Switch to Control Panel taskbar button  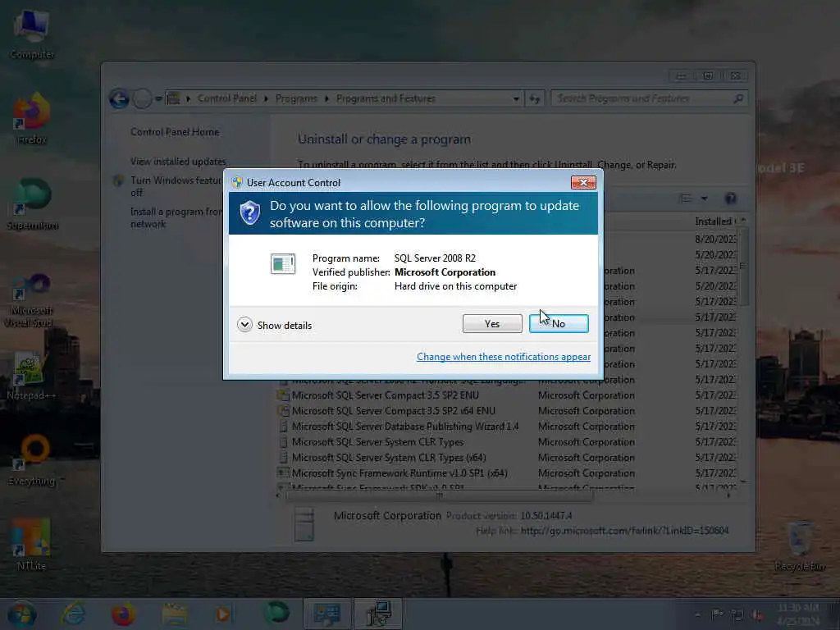point(326,614)
